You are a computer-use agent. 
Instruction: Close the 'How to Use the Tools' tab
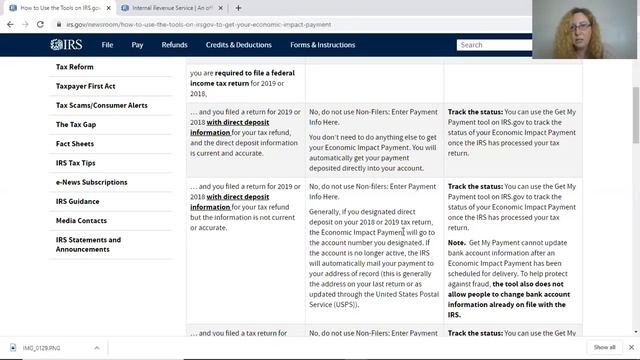pyautogui.click(x=109, y=8)
